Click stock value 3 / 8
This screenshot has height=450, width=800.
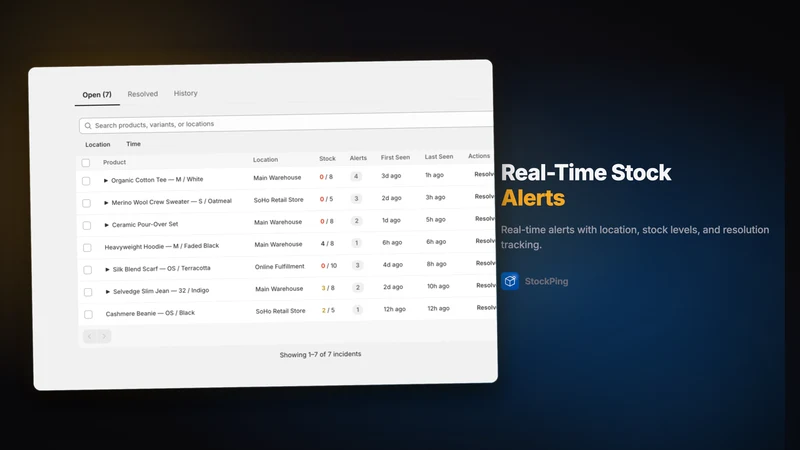point(328,288)
